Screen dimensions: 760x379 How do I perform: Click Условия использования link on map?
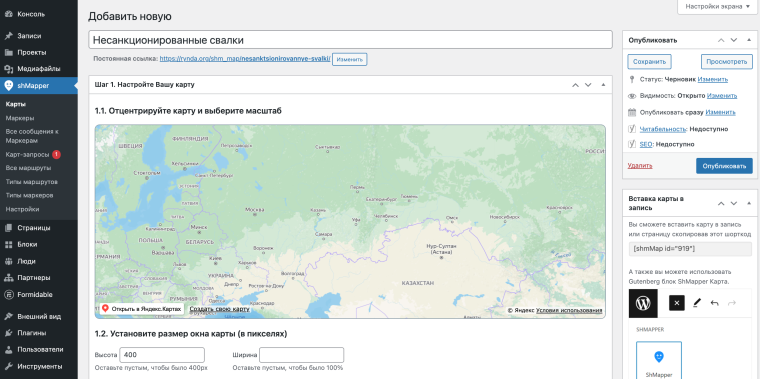(569, 310)
